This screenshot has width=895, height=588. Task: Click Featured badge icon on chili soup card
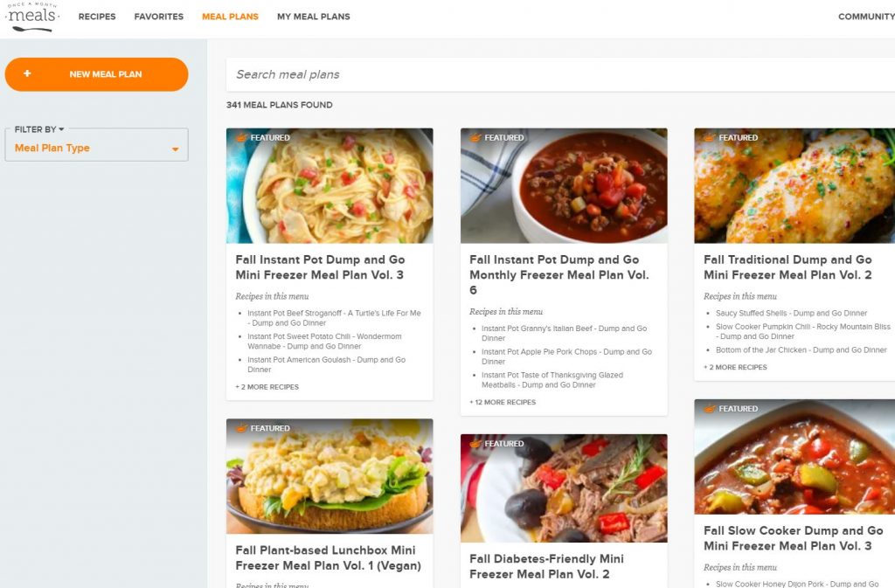click(475, 137)
